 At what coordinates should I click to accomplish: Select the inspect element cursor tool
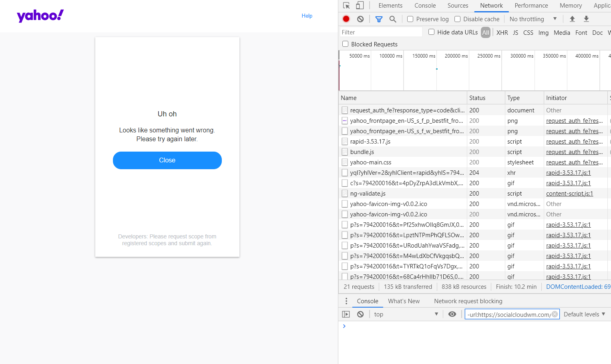(x=346, y=6)
